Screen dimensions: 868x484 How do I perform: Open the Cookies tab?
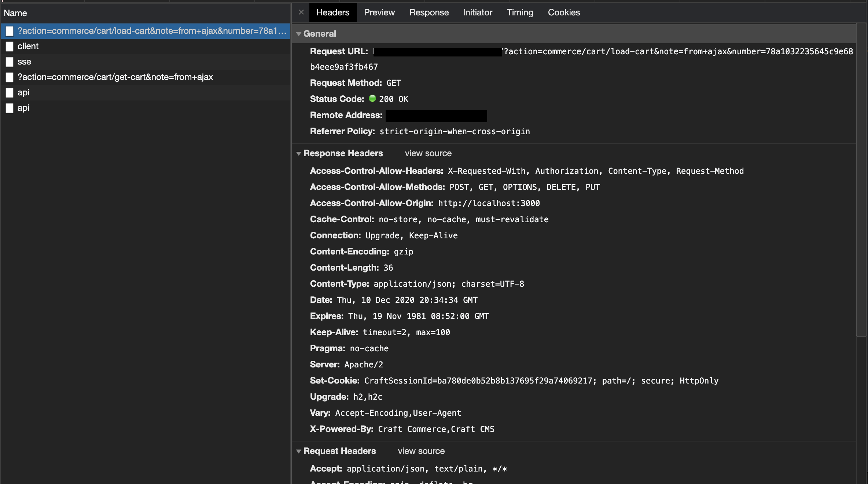point(564,12)
